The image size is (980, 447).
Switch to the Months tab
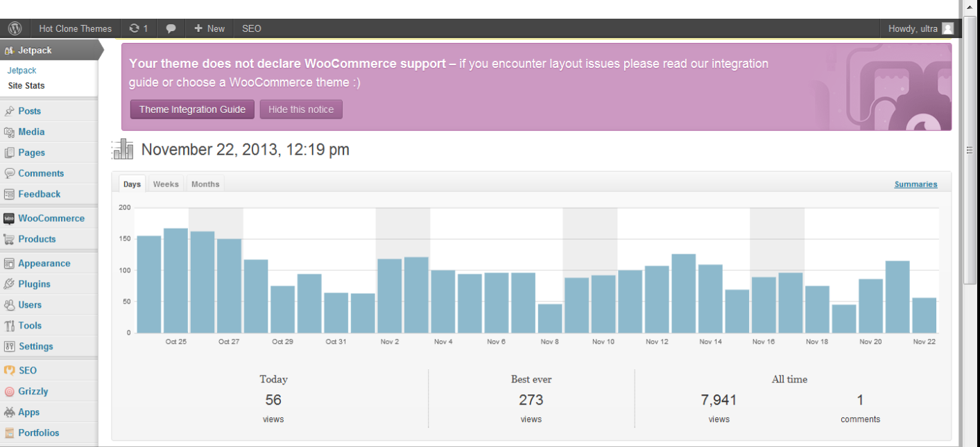(x=205, y=184)
